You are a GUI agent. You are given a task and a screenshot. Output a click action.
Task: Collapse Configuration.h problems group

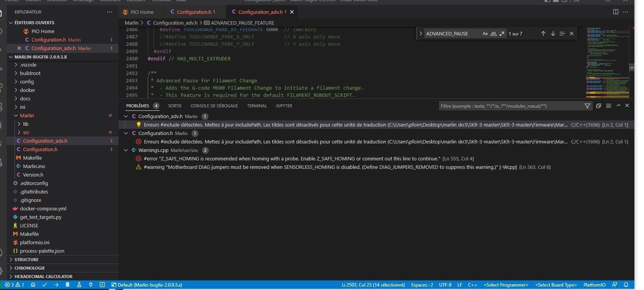pos(126,133)
